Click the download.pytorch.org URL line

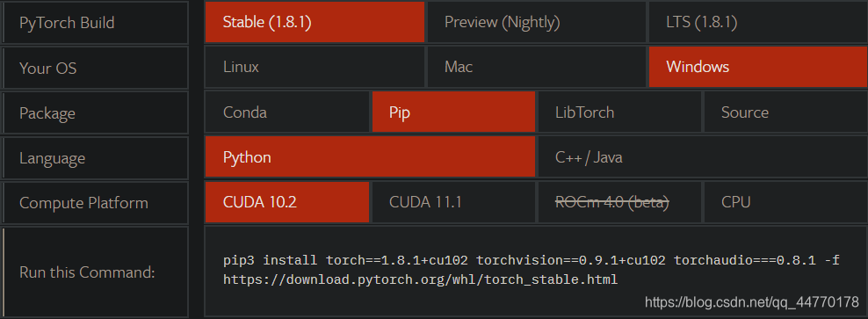pyautogui.click(x=420, y=279)
